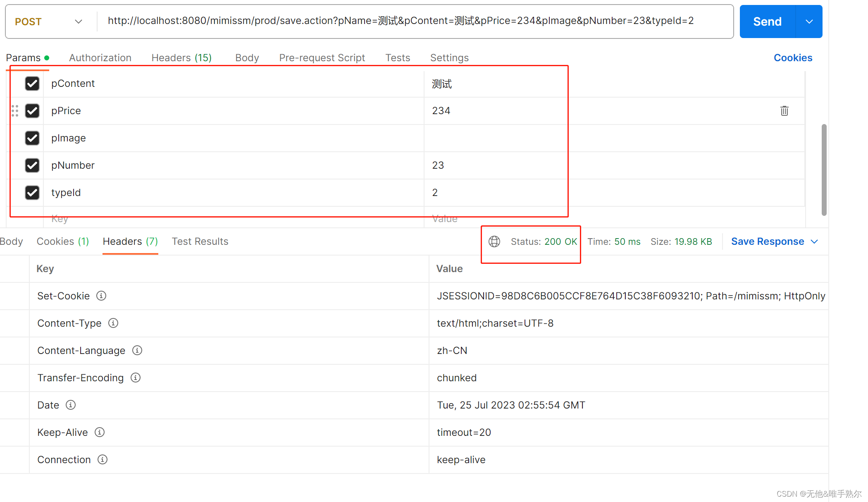Open the Settings tab
868x502 pixels.
[449, 57]
